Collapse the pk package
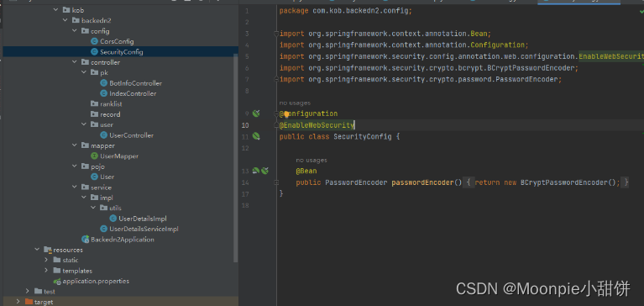The height and width of the screenshot is (306, 644). 84,72
